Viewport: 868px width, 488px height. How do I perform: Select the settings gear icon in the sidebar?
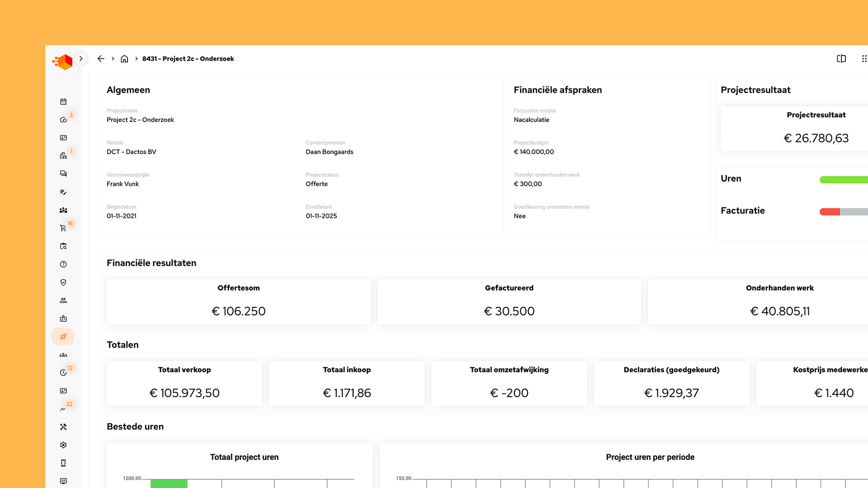[x=63, y=445]
